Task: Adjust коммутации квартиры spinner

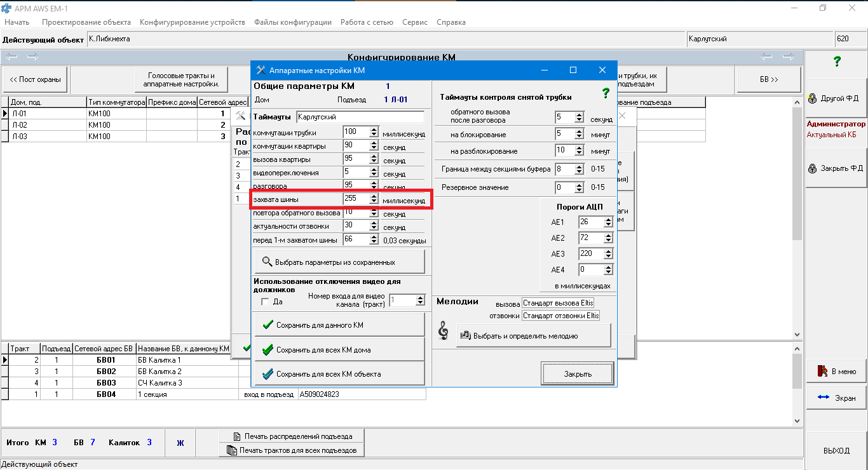Action: 374,145
